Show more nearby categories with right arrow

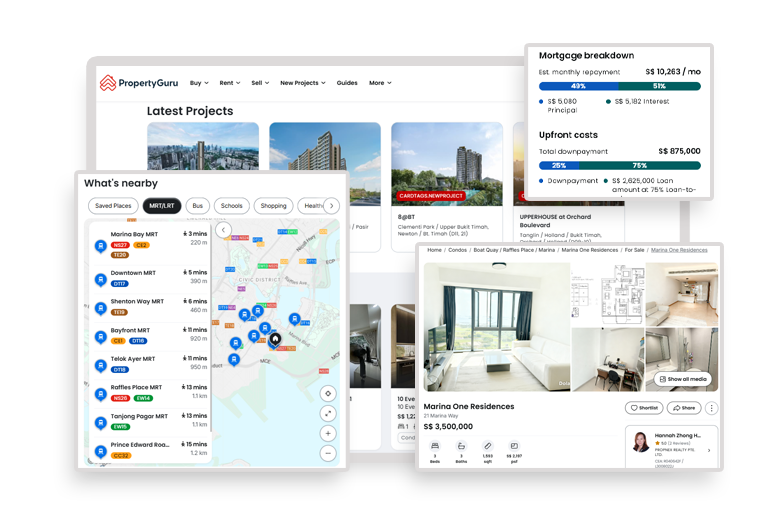(x=332, y=206)
